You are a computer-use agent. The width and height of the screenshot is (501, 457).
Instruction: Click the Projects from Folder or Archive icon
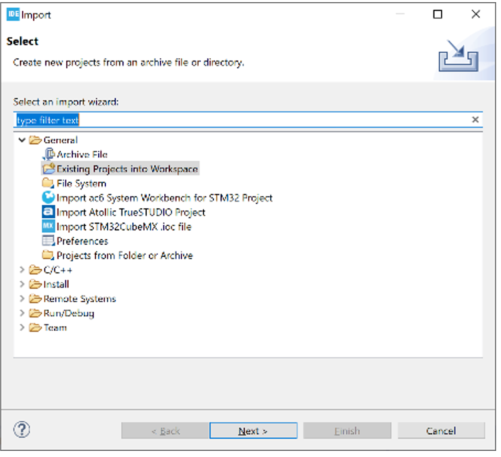pyautogui.click(x=48, y=255)
